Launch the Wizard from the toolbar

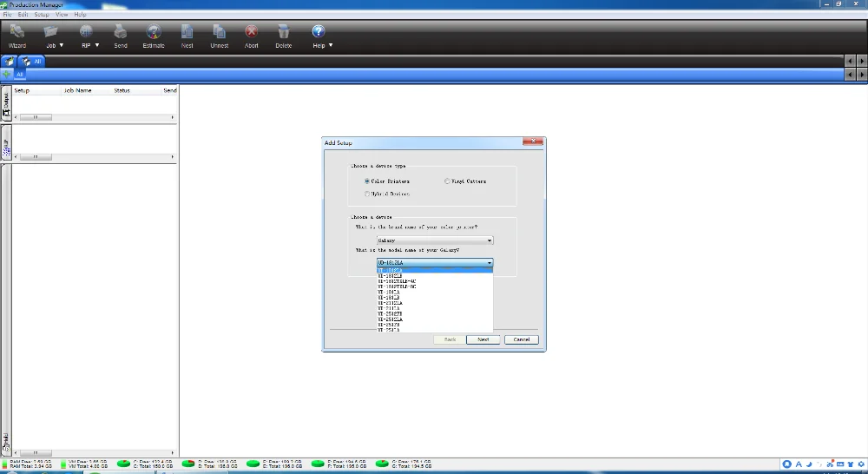pos(17,36)
